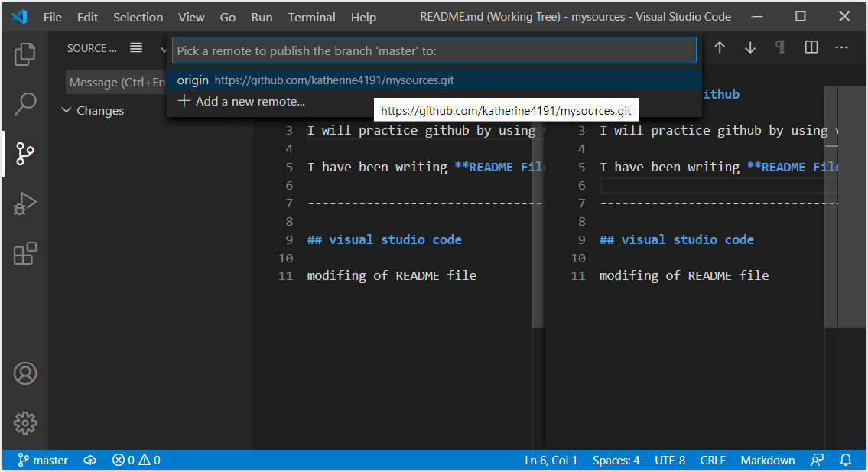This screenshot has height=472, width=868.
Task: Open the editor More Actions ellipsis
Action: pos(841,47)
